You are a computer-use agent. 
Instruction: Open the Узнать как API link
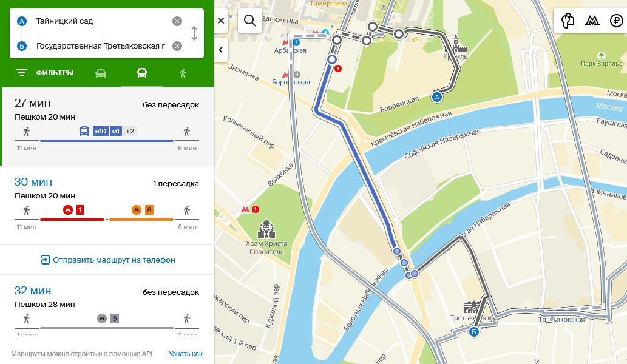(x=186, y=354)
